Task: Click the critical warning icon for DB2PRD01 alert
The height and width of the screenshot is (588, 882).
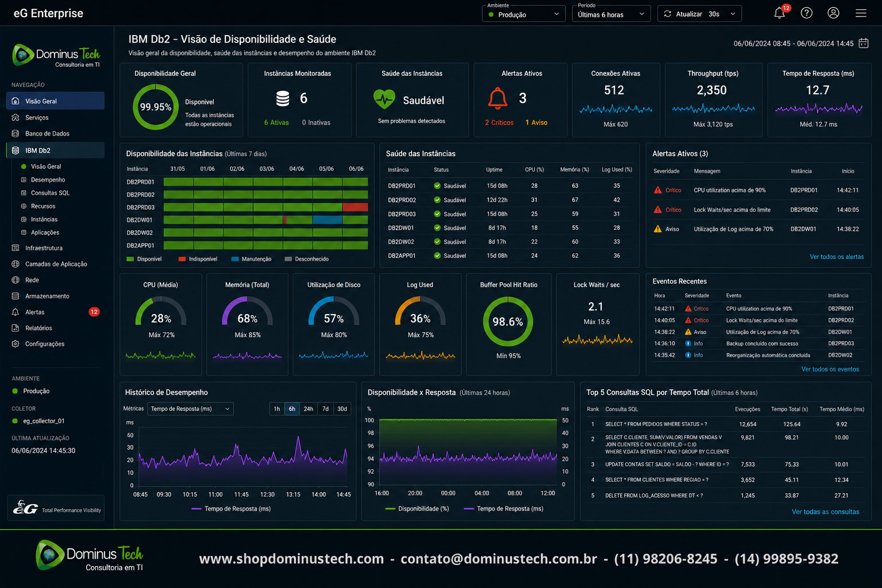Action: [658, 190]
